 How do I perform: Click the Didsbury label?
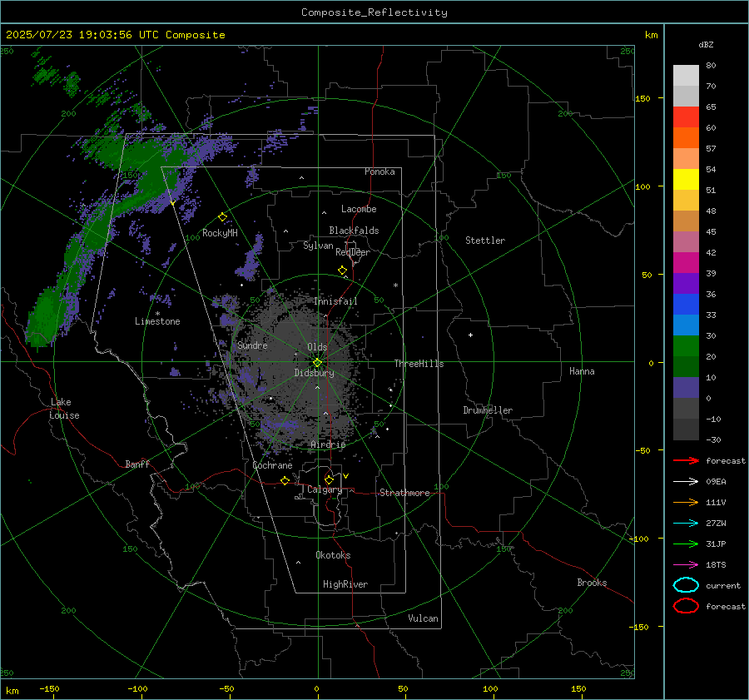315,373
